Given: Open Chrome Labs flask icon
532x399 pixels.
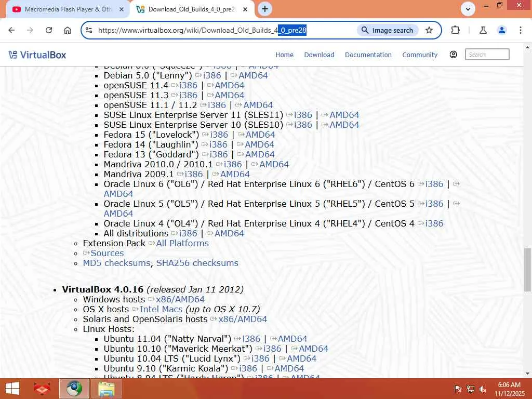Looking at the screenshot, I should click(x=483, y=30).
